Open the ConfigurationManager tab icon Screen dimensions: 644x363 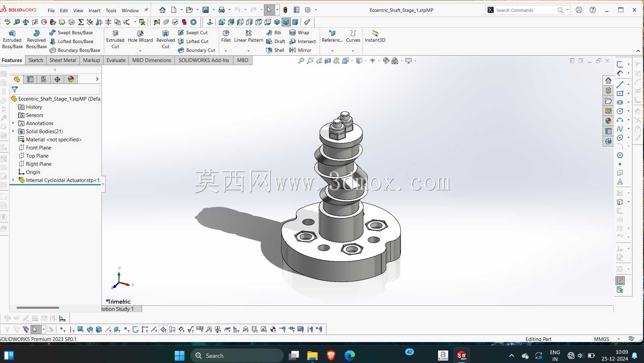44,79
